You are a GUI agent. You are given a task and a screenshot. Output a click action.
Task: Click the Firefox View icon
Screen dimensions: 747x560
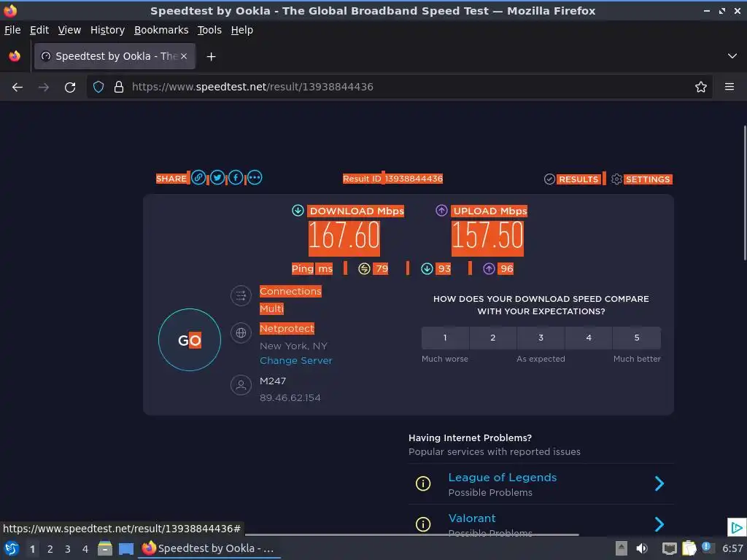coord(15,56)
